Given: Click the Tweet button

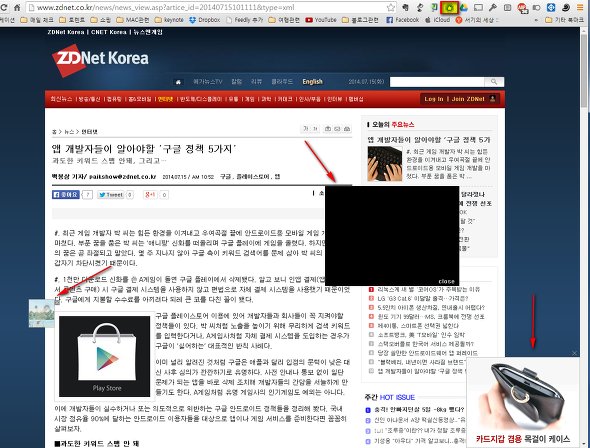Looking at the screenshot, I should (111, 194).
